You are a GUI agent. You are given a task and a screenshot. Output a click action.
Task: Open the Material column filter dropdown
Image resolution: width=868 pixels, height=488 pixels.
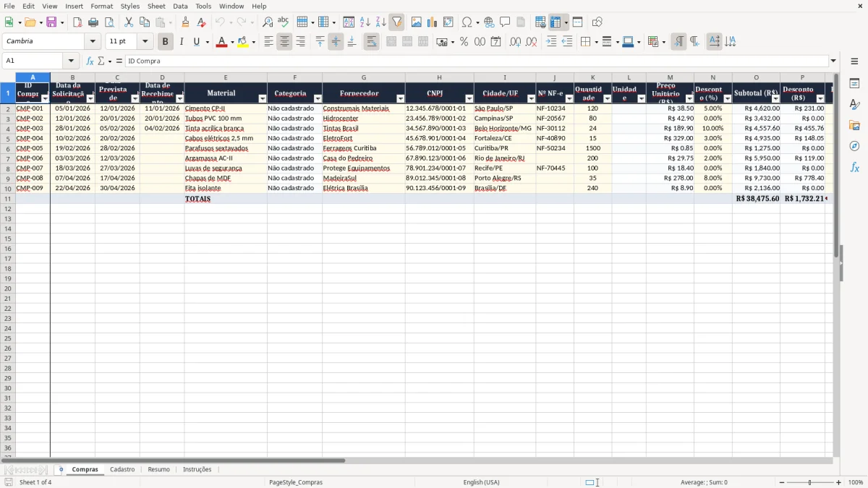(x=262, y=98)
